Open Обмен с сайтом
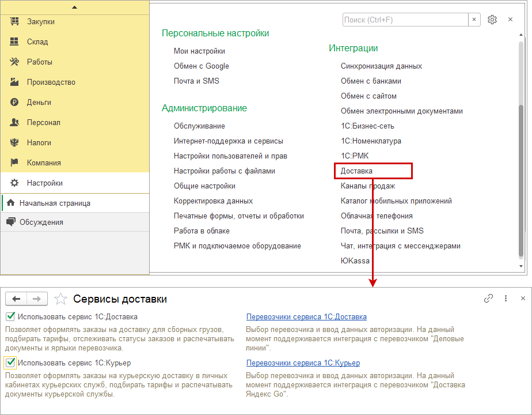The height and width of the screenshot is (415, 532). 368,96
